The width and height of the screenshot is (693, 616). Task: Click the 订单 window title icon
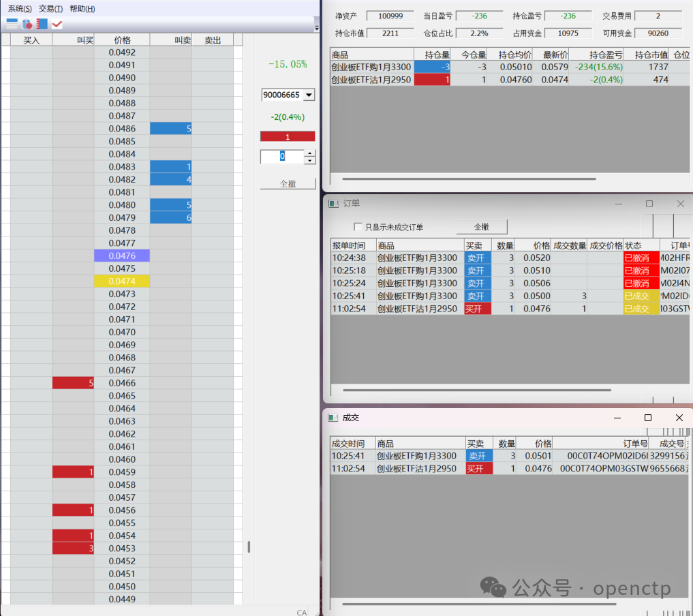pyautogui.click(x=333, y=204)
